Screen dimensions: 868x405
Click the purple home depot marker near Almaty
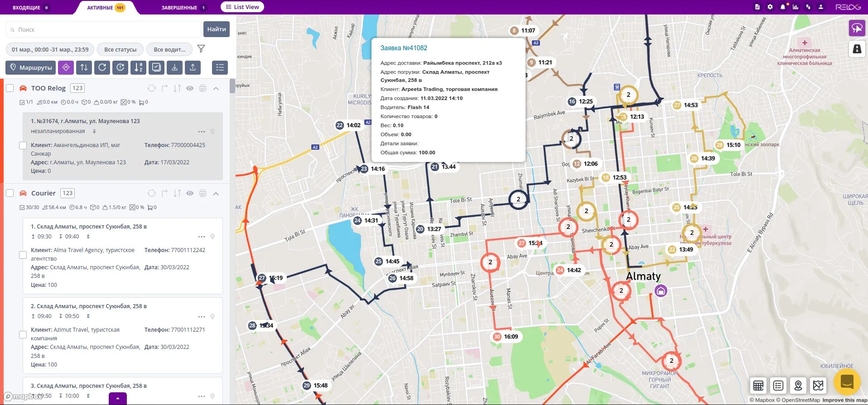click(x=661, y=291)
